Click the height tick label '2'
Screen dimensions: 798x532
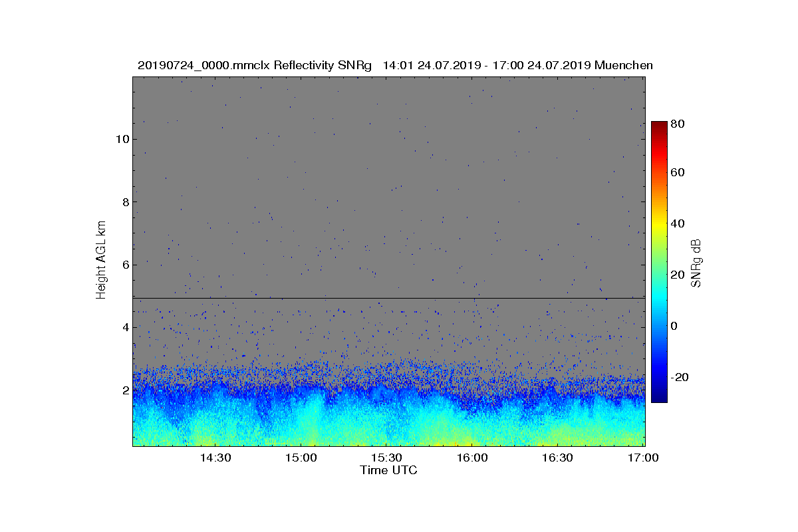(x=125, y=390)
